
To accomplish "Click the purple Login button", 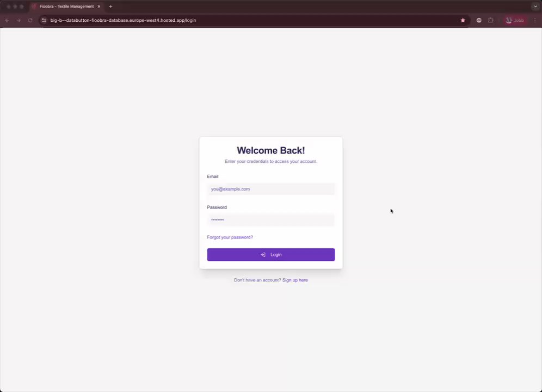I will tap(270, 255).
